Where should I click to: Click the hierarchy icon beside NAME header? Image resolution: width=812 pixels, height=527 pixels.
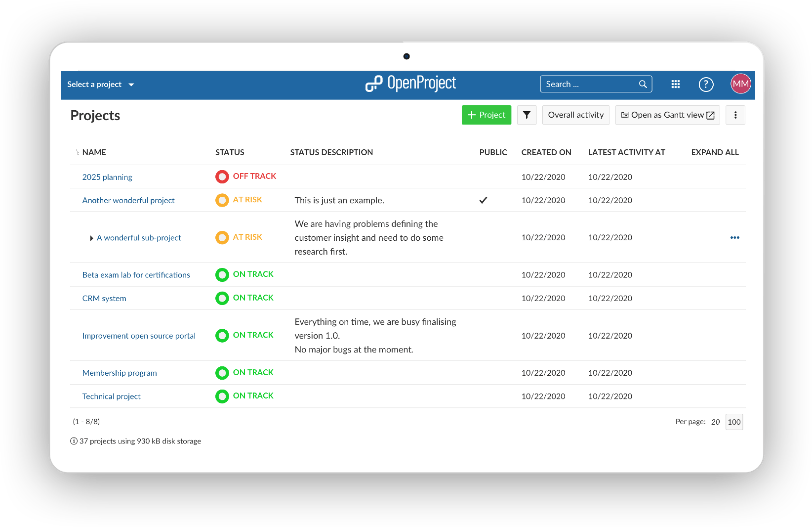[77, 152]
